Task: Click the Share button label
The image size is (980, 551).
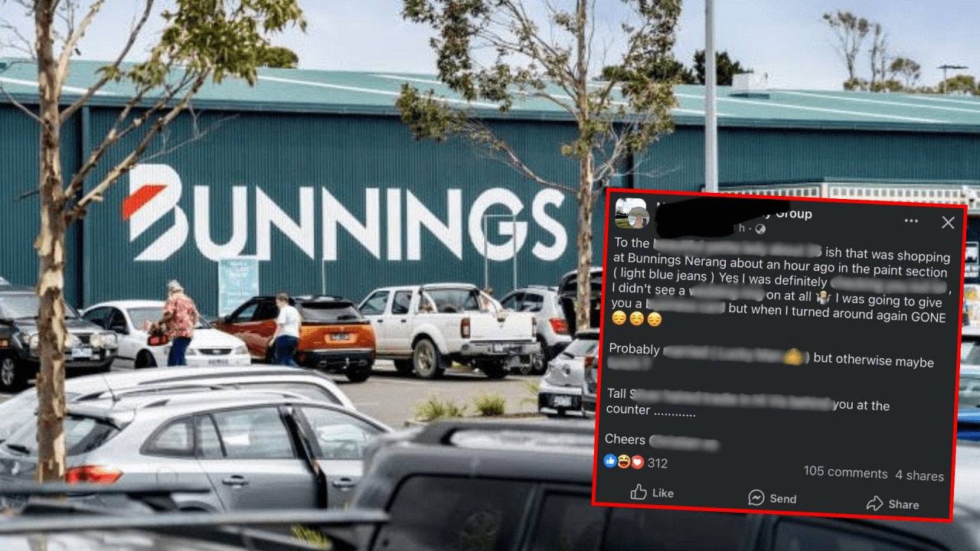Action: pos(903,504)
